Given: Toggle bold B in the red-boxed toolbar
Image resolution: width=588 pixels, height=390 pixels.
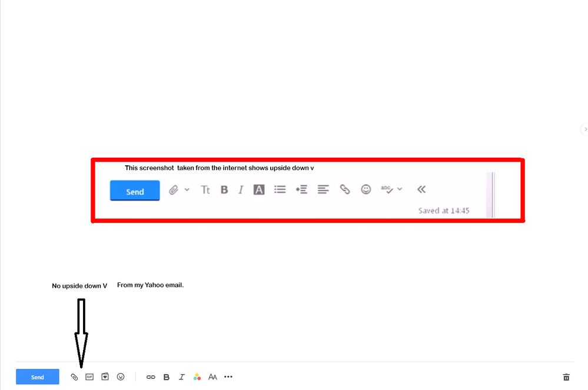Looking at the screenshot, I should coord(224,189).
